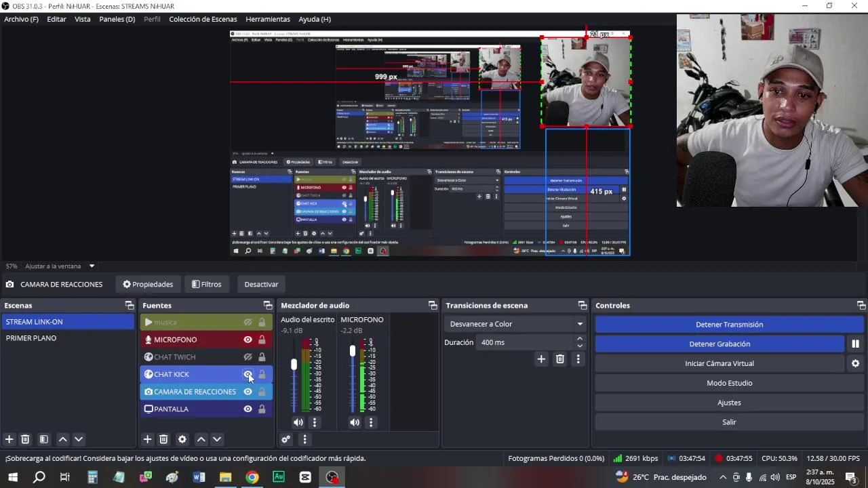This screenshot has height=488, width=868.
Task: Move scene down arrow in Escenas panel
Action: (79, 439)
